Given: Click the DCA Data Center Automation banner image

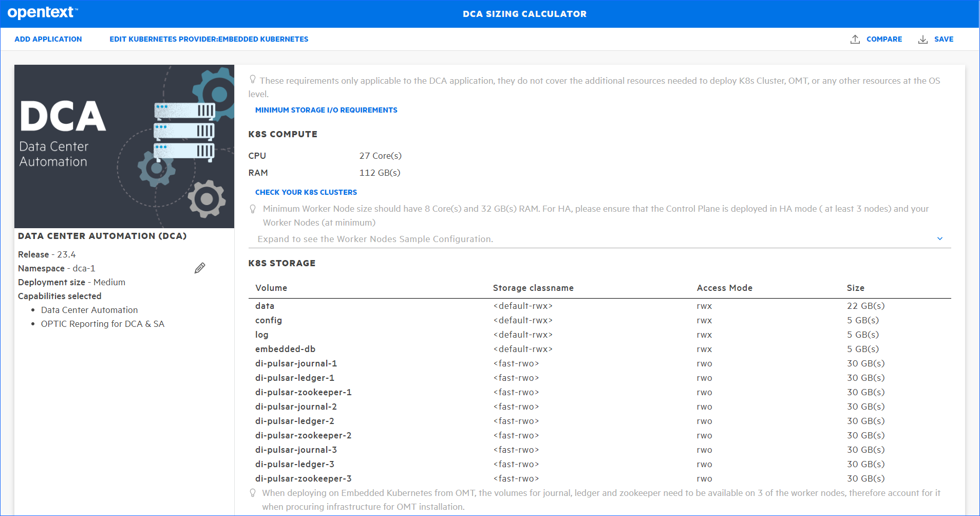Looking at the screenshot, I should coord(124,146).
